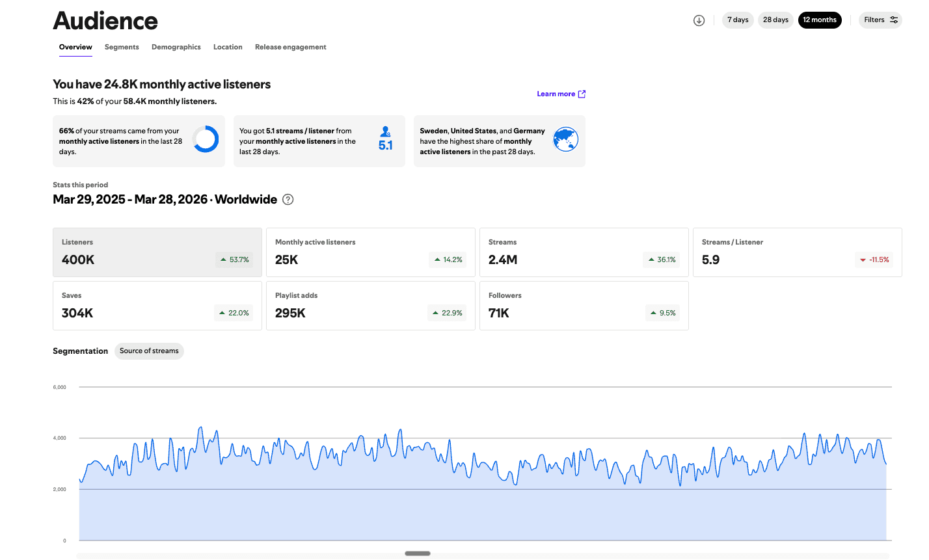This screenshot has height=560, width=929.
Task: Click the Learn more link
Action: (x=556, y=94)
